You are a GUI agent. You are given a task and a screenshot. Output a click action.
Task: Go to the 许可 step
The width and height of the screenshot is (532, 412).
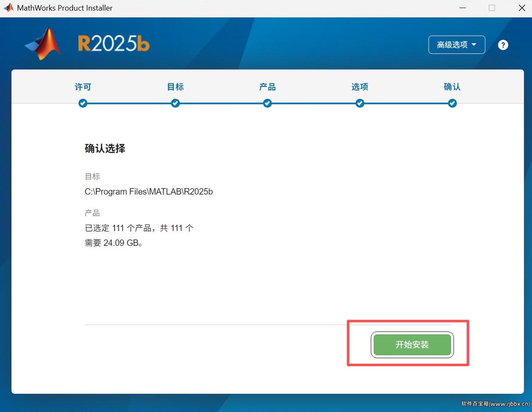click(x=83, y=87)
